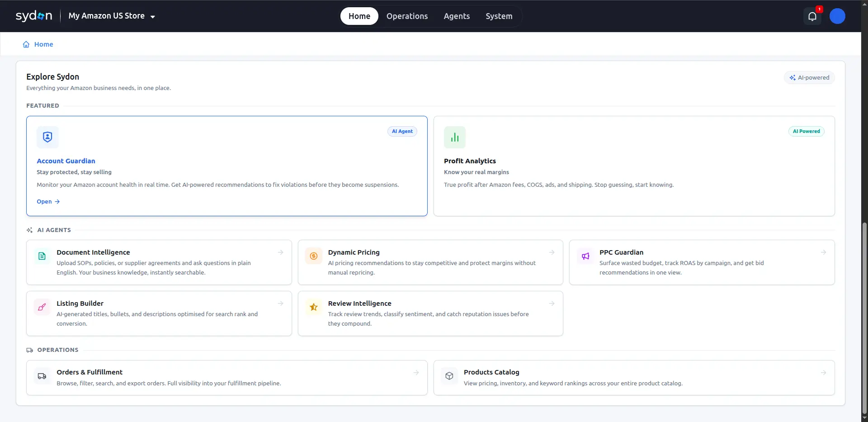868x422 pixels.
Task: Click the Dynamic Pricing dollar icon
Action: (314, 256)
